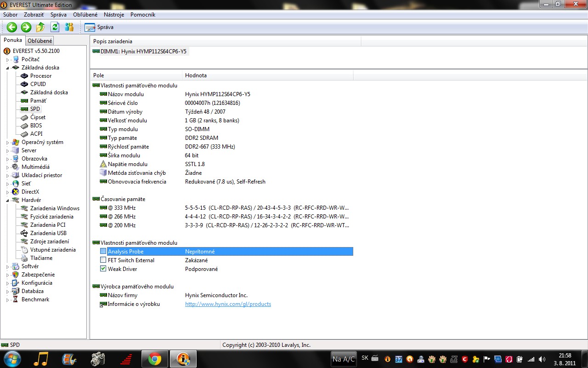
Task: Collapse the Hardvér tree node
Action: pyautogui.click(x=8, y=200)
